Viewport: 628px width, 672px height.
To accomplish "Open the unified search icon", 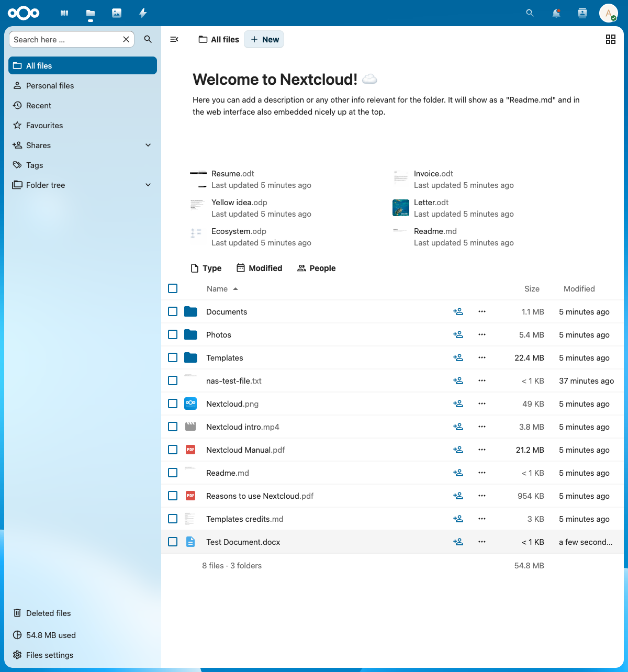I will [x=530, y=13].
